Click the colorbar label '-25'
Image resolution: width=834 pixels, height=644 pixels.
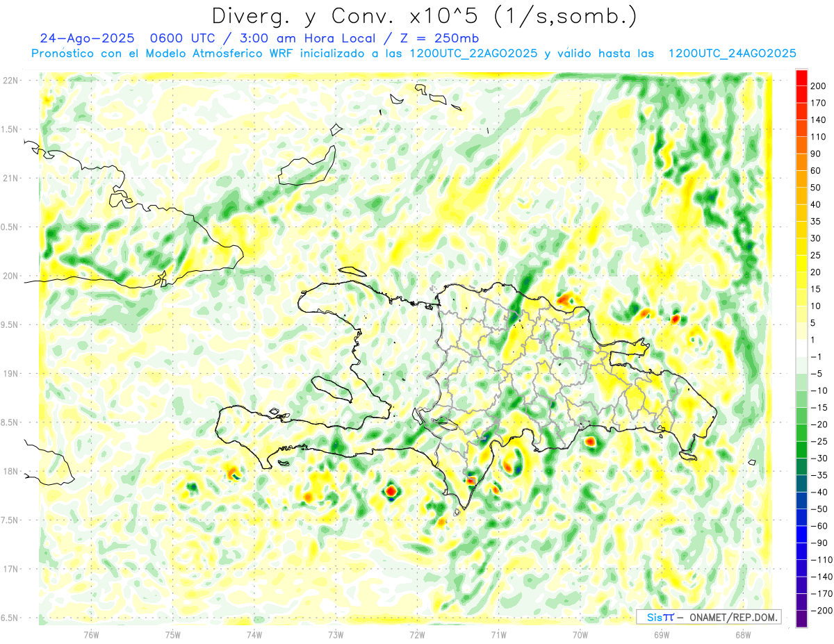pos(818,441)
